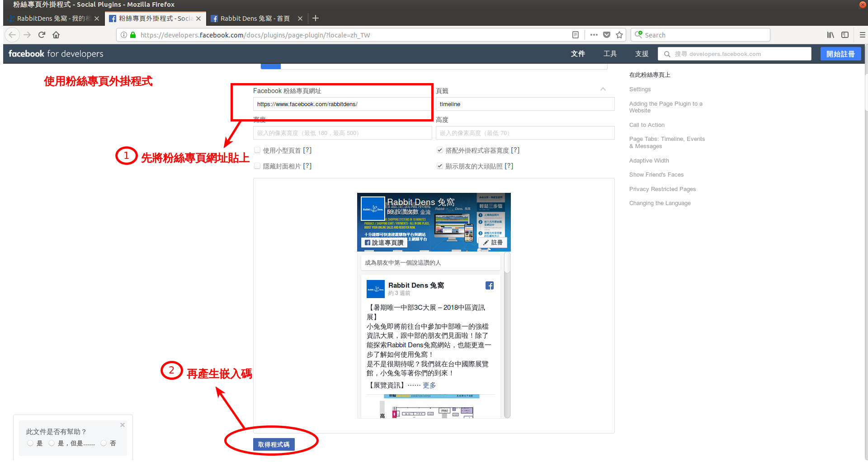This screenshot has width=868, height=462.
Task: Click the 取得程式碼 button
Action: [x=274, y=444]
